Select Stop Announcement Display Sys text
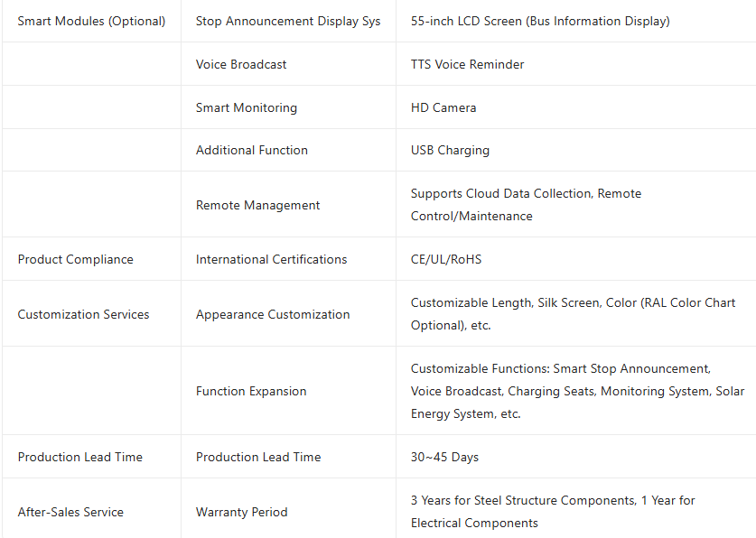 288,21
